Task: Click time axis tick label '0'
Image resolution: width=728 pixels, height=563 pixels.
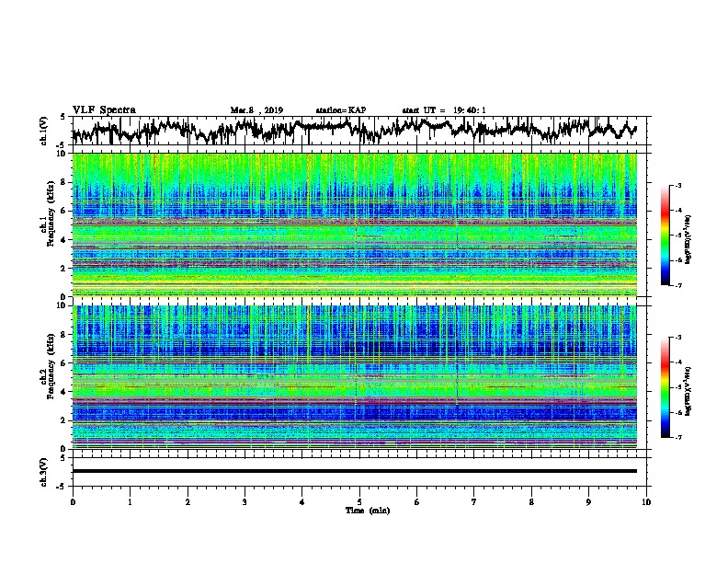Action: point(73,502)
